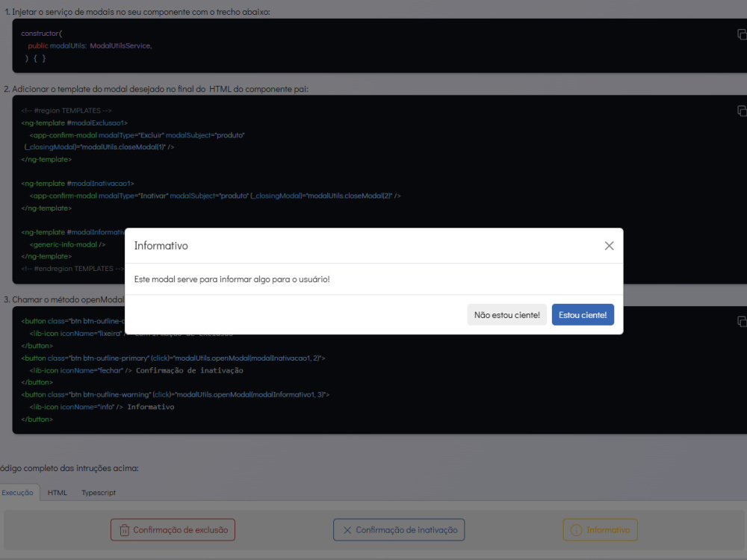Close the Informativo modal with the X
The width and height of the screenshot is (747, 560).
coord(609,246)
